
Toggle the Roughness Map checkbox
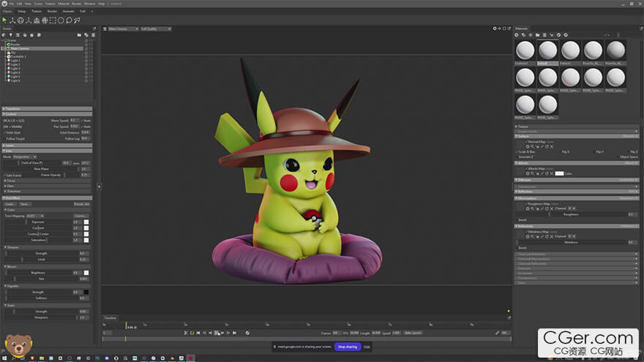pyautogui.click(x=526, y=203)
